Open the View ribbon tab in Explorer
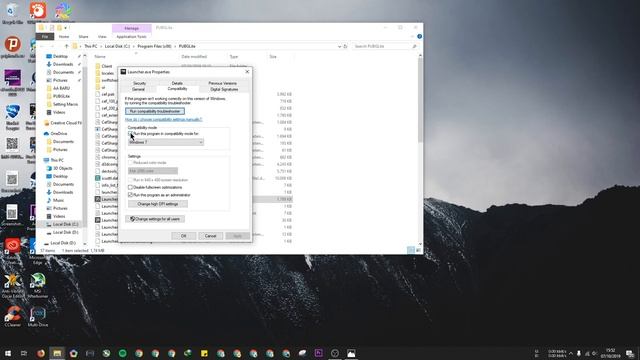This screenshot has height=360, width=640. coord(102,37)
